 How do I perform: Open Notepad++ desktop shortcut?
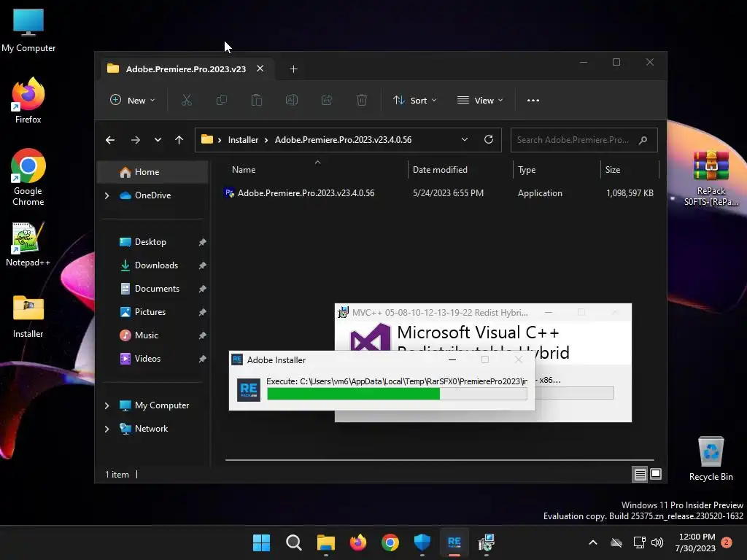[28, 244]
